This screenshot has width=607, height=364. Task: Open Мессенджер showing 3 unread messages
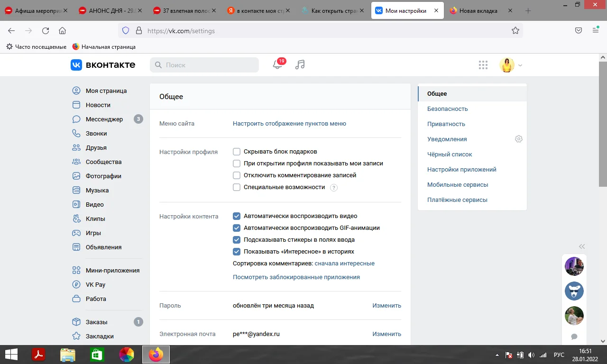(x=104, y=119)
